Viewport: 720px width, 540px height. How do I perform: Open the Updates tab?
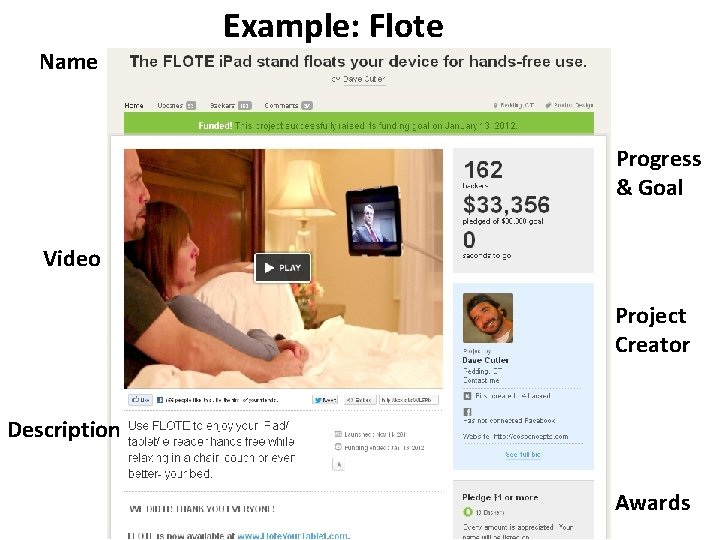(176, 106)
